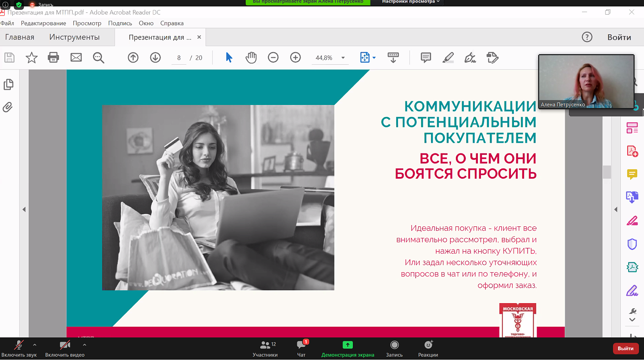Viewport: 644px width, 361px height.
Task: Open Comment tool in right pane
Action: point(632,174)
